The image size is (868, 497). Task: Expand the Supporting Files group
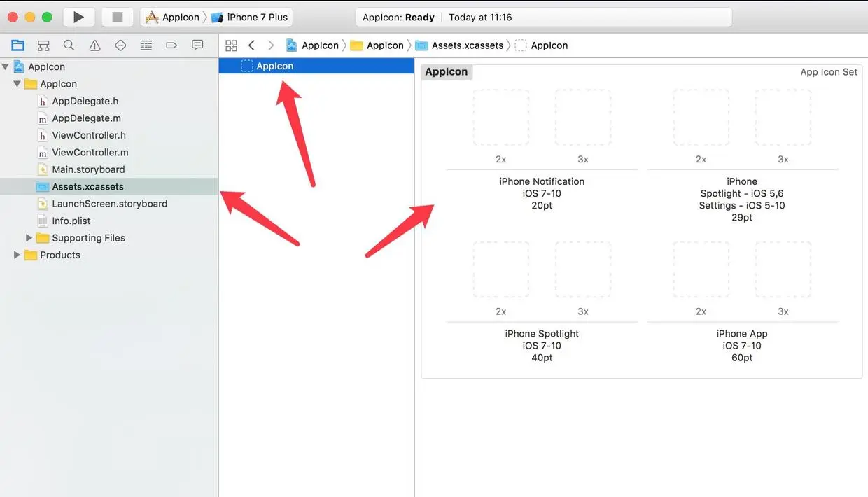29,238
